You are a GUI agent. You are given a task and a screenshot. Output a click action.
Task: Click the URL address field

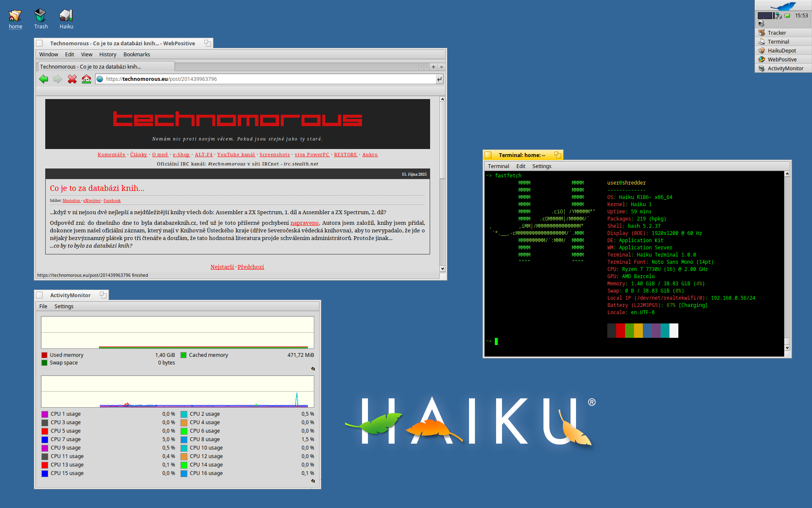pyautogui.click(x=266, y=79)
